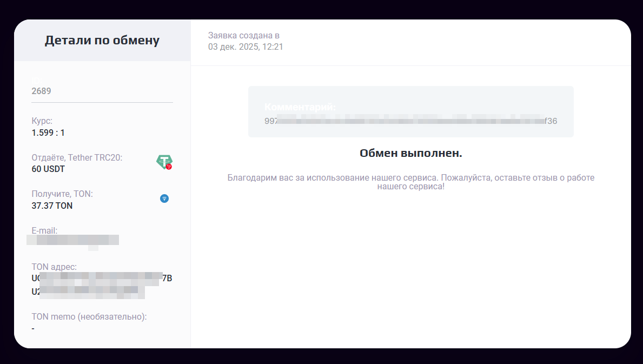Click the 'TON адрес:' label
The width and height of the screenshot is (643, 364).
pos(54,267)
